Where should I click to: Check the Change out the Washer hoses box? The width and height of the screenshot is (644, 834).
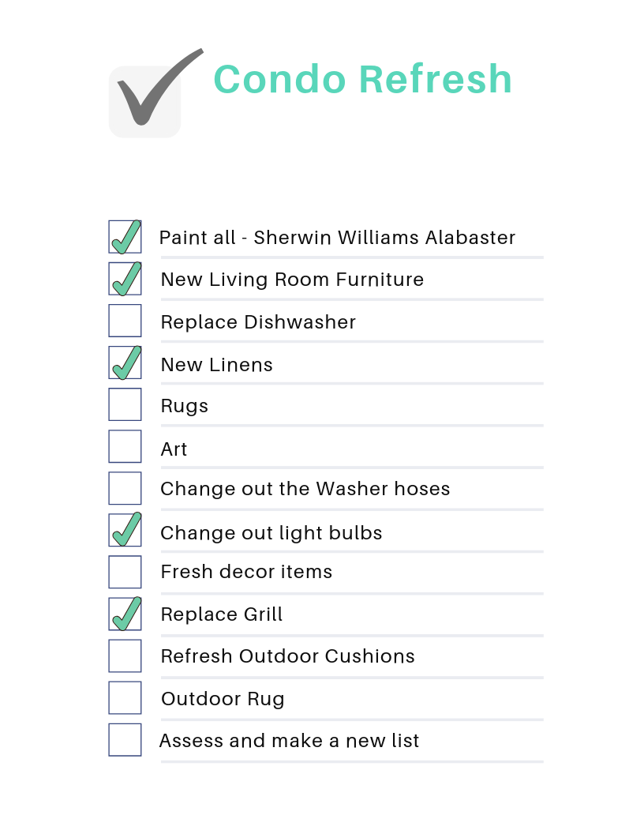tap(125, 488)
